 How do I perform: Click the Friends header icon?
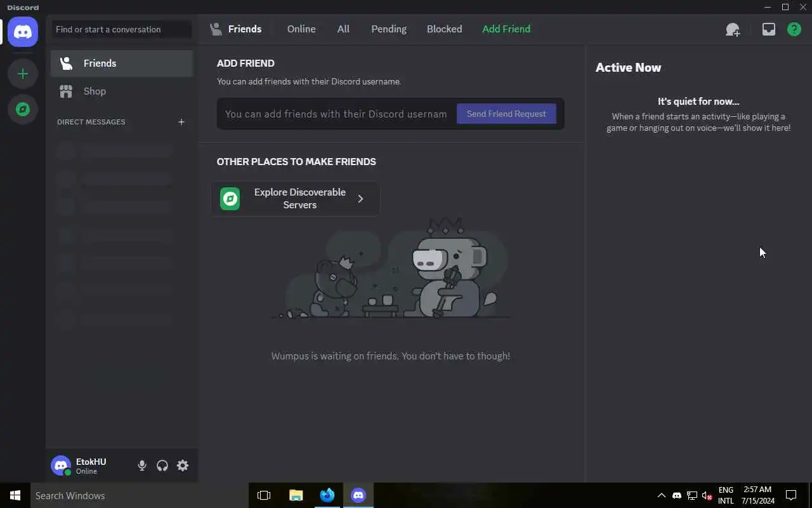coord(216,29)
